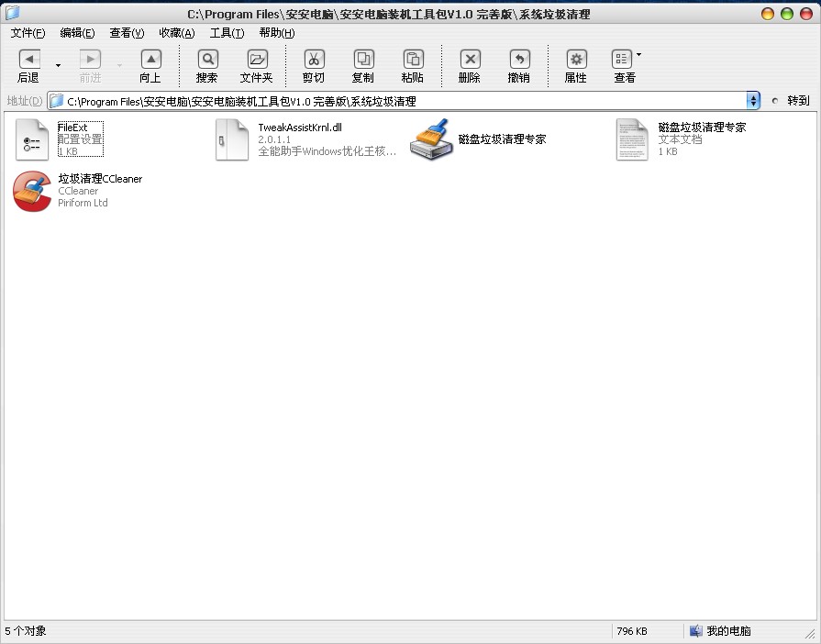Click the Cut (剪切) scissors icon
The width and height of the screenshot is (821, 644).
(x=314, y=60)
